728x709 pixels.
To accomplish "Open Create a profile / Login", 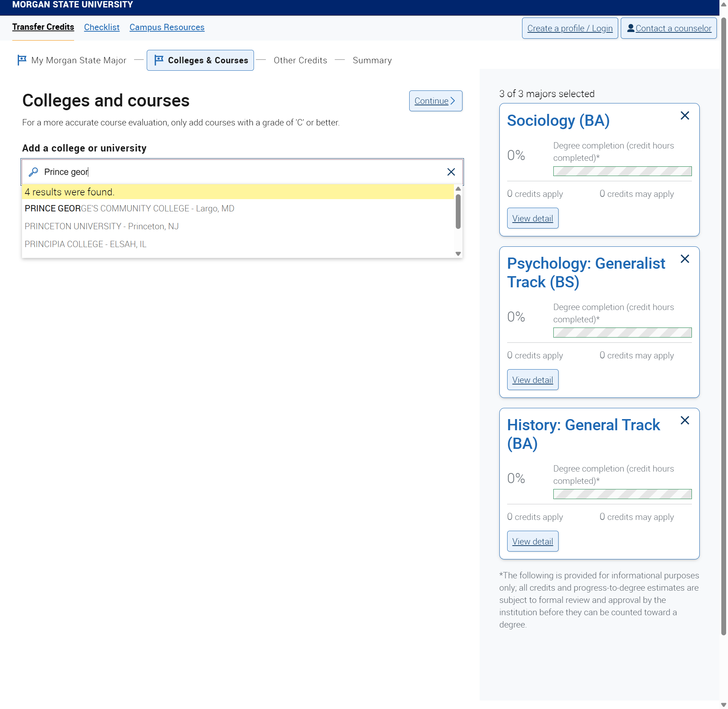I will point(570,28).
